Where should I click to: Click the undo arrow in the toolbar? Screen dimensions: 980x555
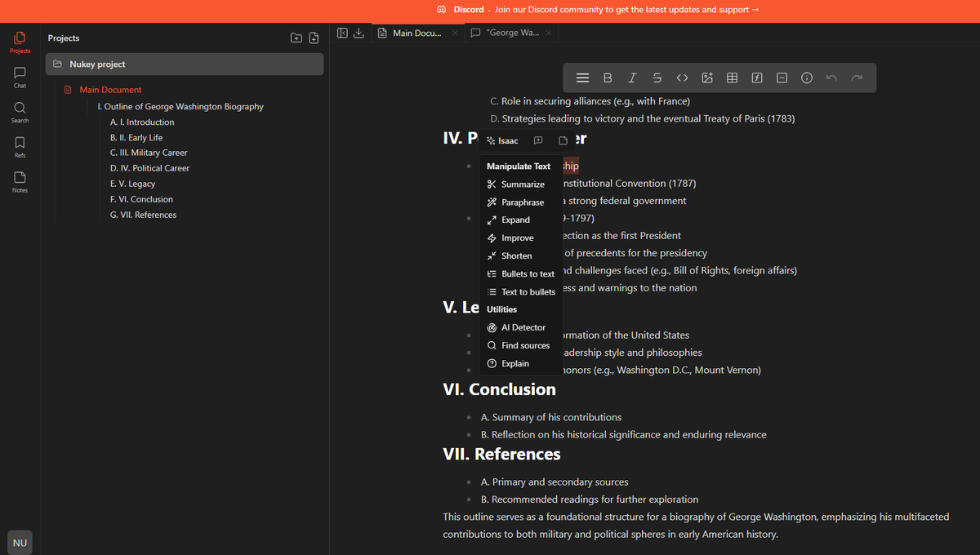click(x=831, y=78)
